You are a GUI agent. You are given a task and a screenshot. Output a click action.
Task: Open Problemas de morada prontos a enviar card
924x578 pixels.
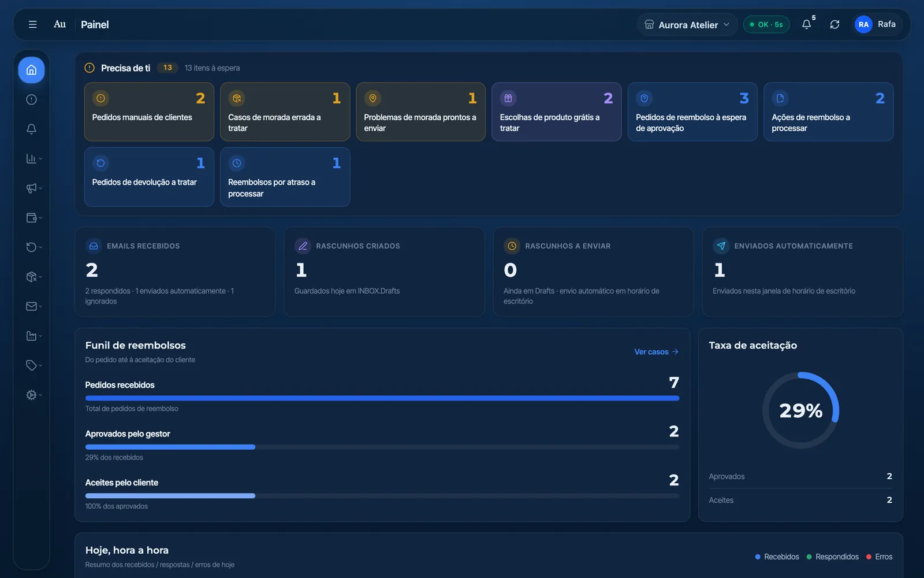pyautogui.click(x=421, y=112)
